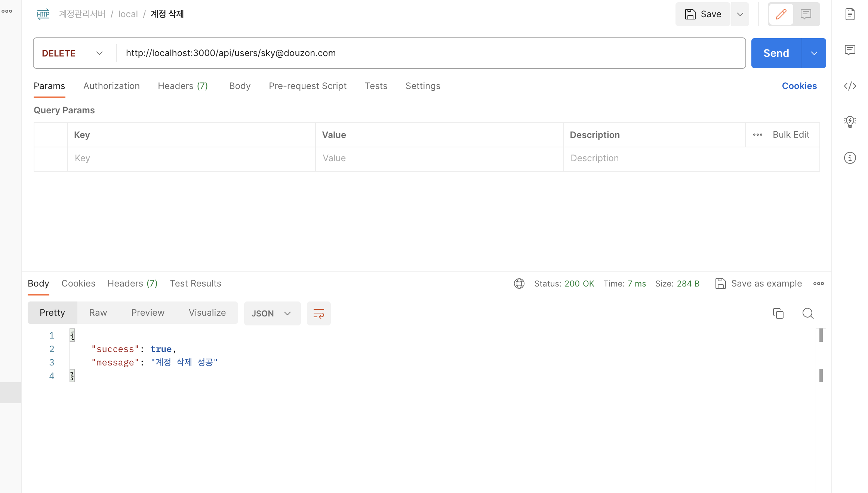Click the Send button
This screenshot has width=868, height=493.
[776, 53]
